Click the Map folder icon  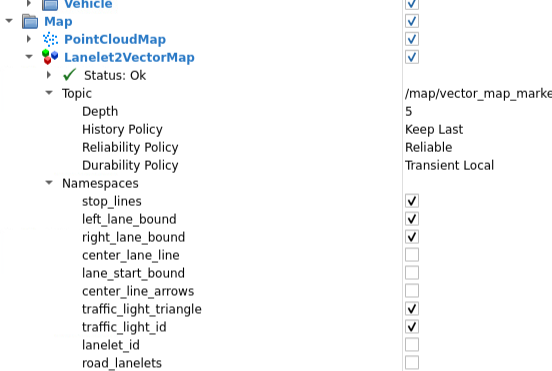[30, 21]
